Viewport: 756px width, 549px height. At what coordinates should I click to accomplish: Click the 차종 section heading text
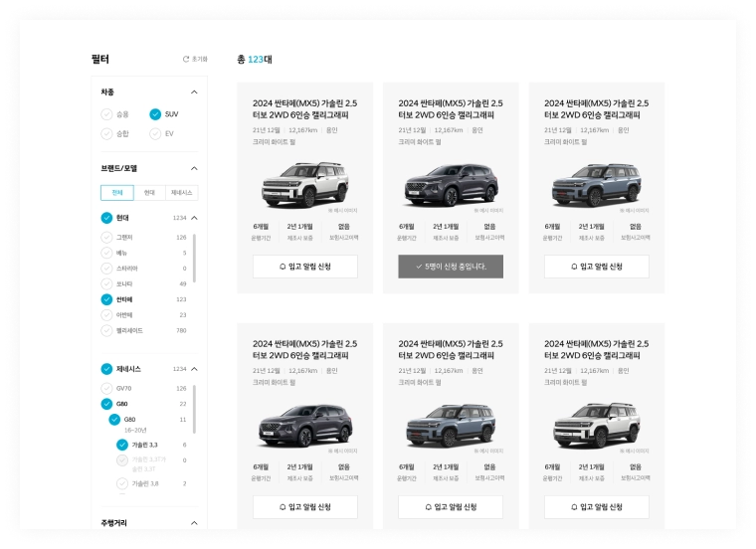coord(107,92)
